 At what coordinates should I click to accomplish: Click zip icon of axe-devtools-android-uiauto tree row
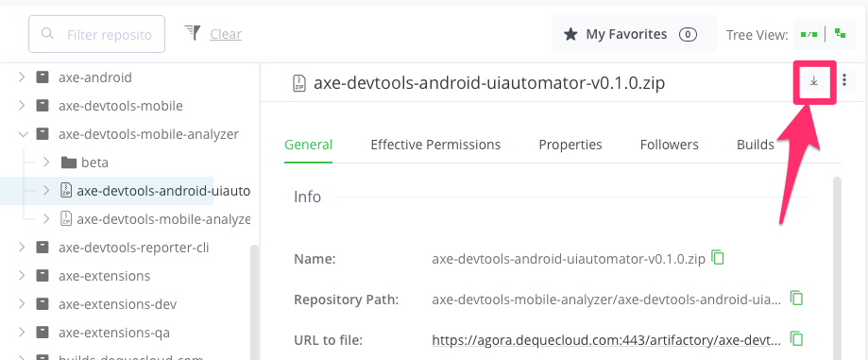click(x=66, y=191)
